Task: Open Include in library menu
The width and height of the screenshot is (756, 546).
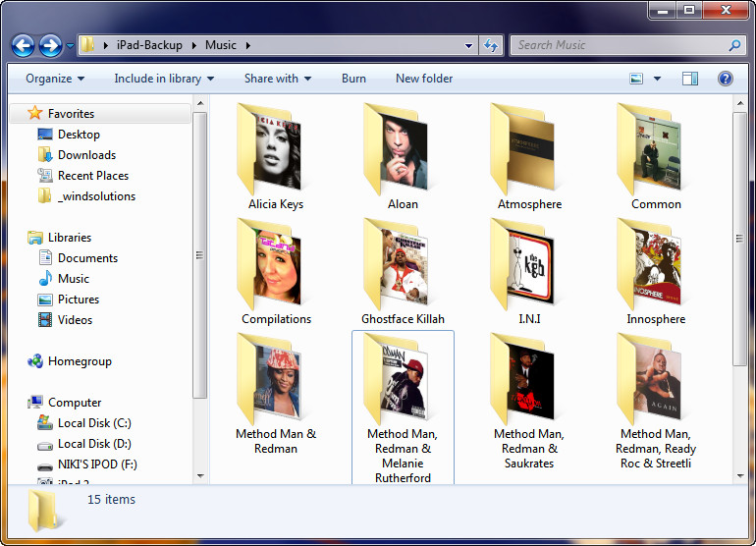Action: (164, 79)
